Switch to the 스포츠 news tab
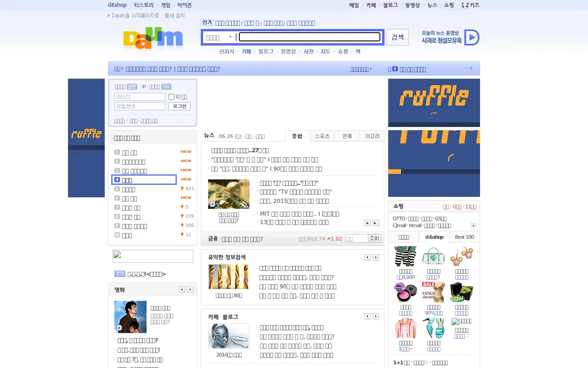Viewport: 588px width, 368px height. coord(322,136)
